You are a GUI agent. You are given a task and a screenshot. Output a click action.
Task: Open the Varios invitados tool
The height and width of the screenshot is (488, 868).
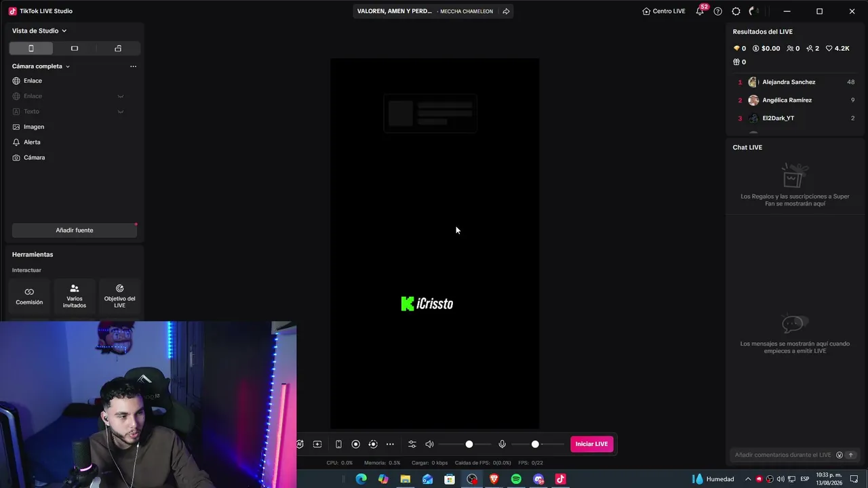click(75, 296)
